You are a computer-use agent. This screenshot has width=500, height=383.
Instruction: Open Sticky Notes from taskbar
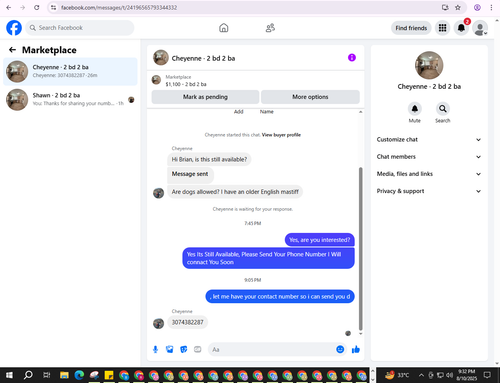tap(109, 375)
